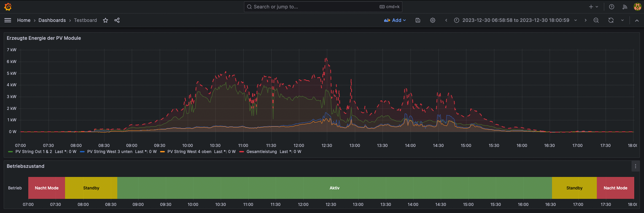Open the time range picker
Viewport: 644px width, 213px height.
tap(516, 20)
